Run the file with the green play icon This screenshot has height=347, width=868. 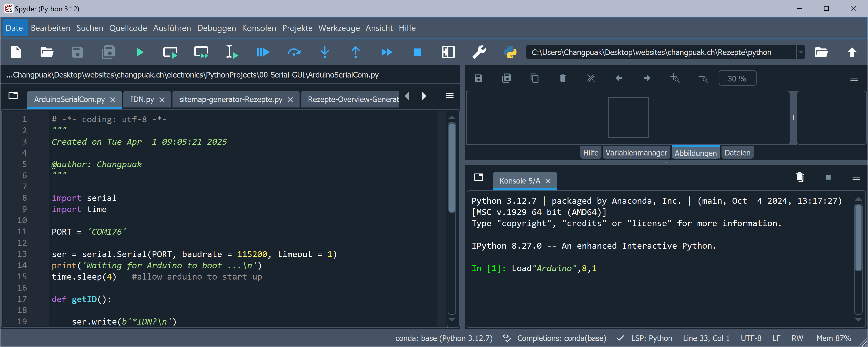[x=140, y=52]
